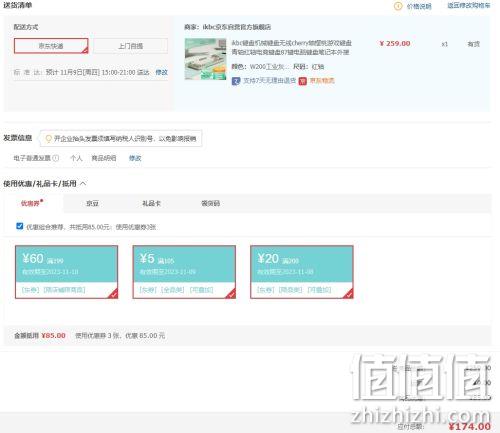Click the red JD logistics badge icon
Image resolution: width=500 pixels, height=433 pixels.
(302, 81)
